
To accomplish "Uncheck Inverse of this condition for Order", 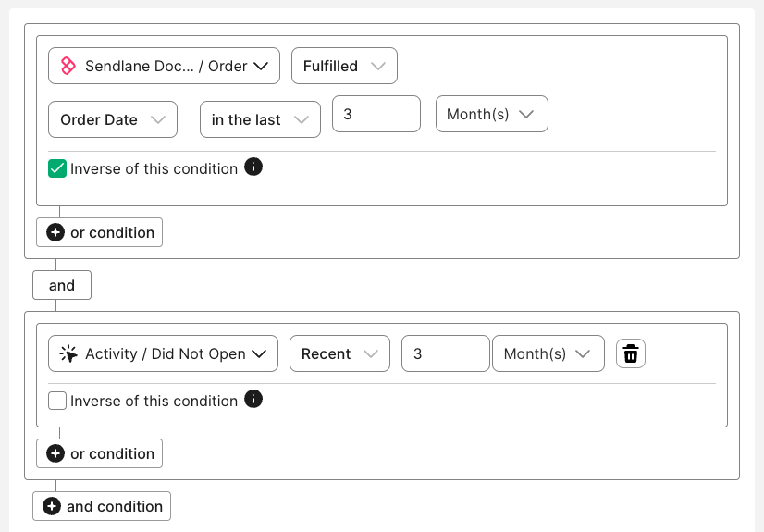I will [57, 168].
